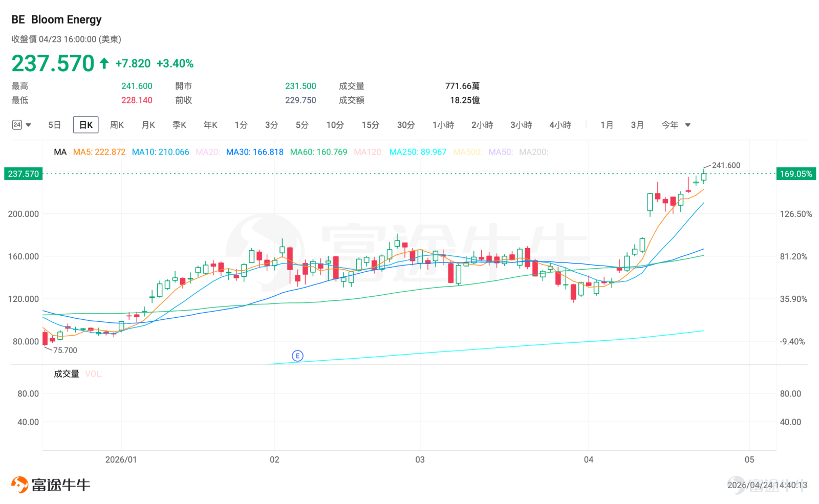Toggle the MA10: 210.066 line
Screen dimensions: 819x504
tap(161, 152)
